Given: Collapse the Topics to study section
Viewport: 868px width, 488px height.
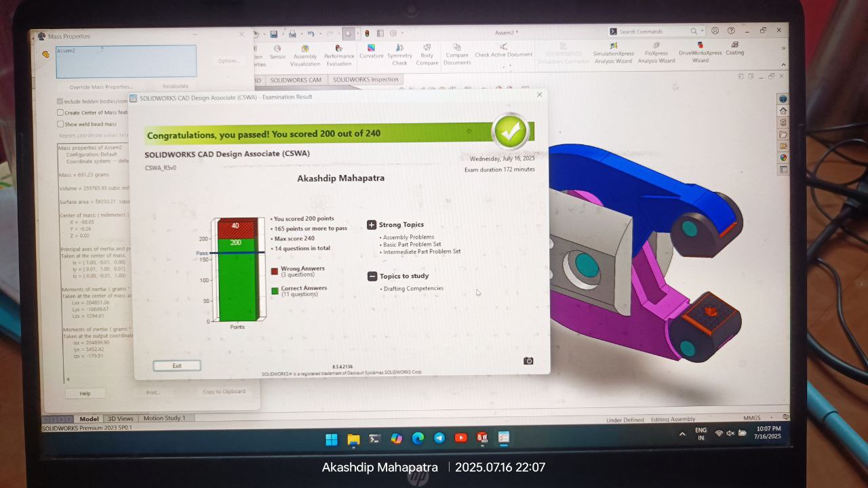Looking at the screenshot, I should click(372, 276).
